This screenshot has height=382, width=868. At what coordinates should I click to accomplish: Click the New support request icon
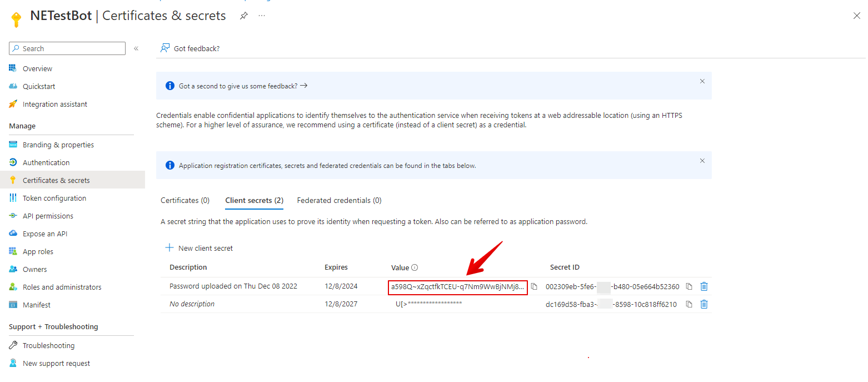tap(13, 363)
